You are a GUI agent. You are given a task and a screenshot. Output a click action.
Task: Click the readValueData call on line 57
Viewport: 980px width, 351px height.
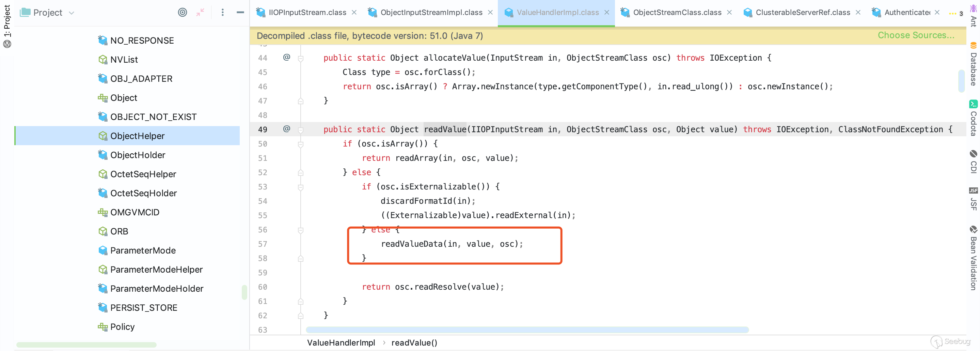452,244
